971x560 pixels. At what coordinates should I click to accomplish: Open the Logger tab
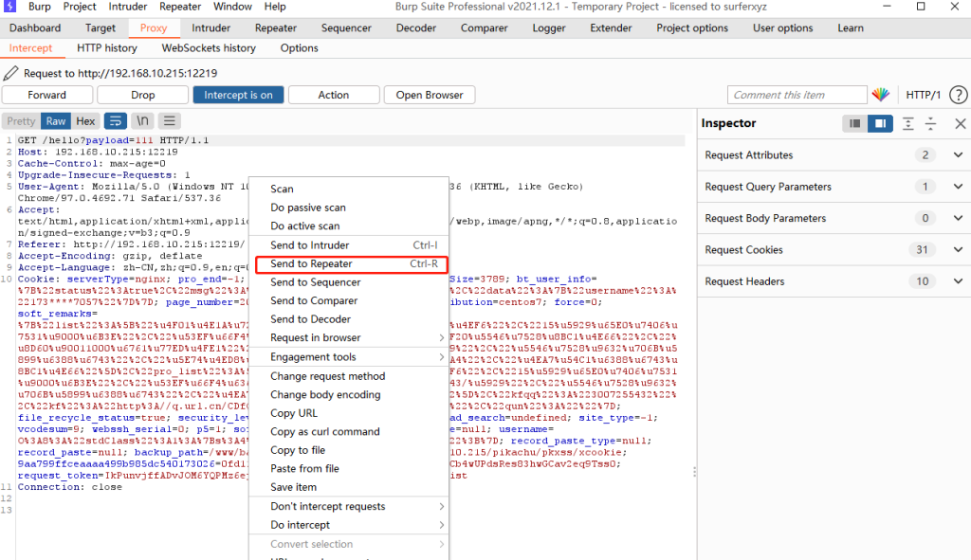point(549,27)
